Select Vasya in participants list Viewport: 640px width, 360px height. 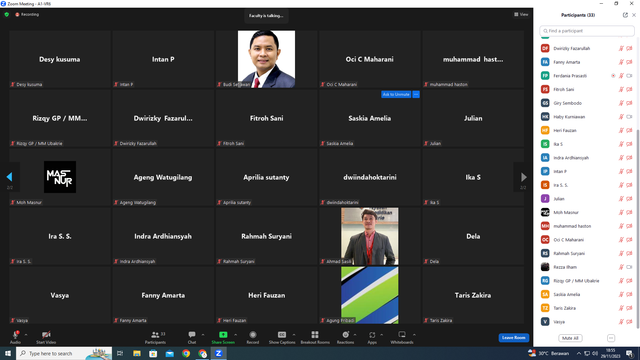coord(587,322)
